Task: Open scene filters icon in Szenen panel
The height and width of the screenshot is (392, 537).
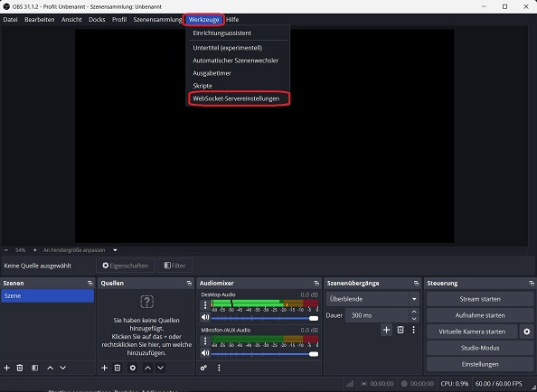Action: click(34, 368)
